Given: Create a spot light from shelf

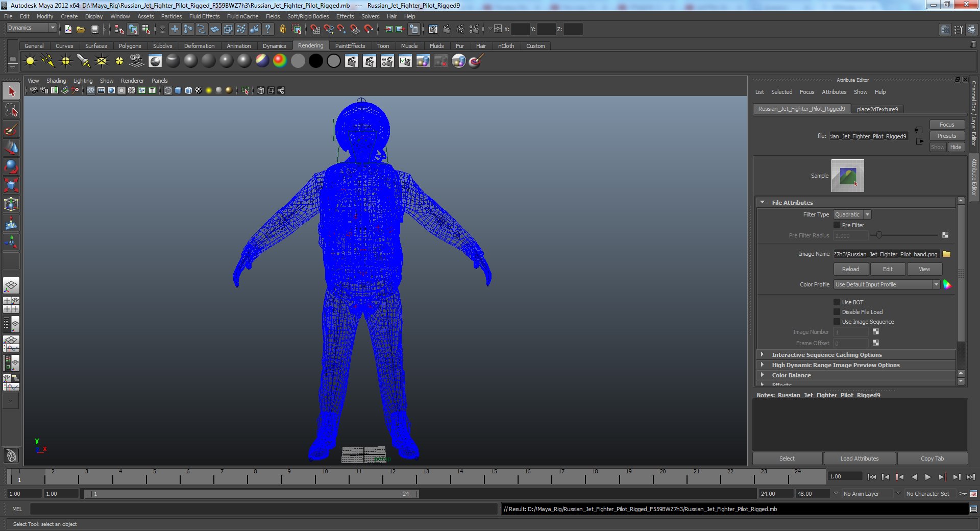Looking at the screenshot, I should tap(84, 61).
